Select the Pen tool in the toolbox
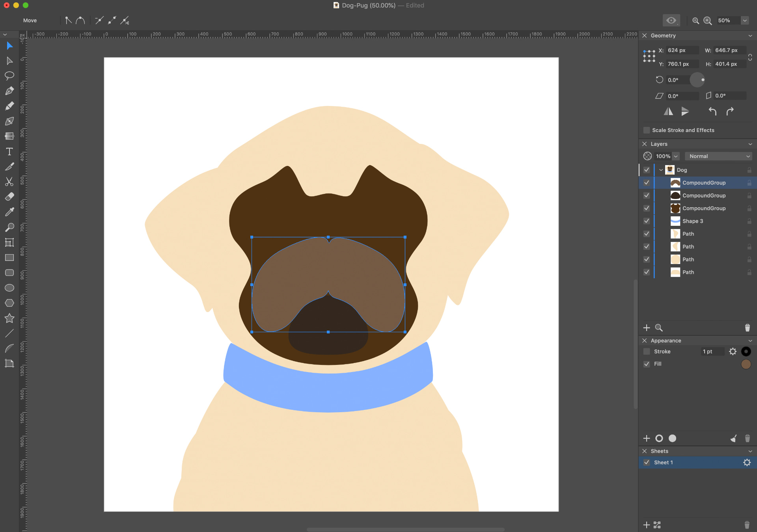 (x=9, y=91)
